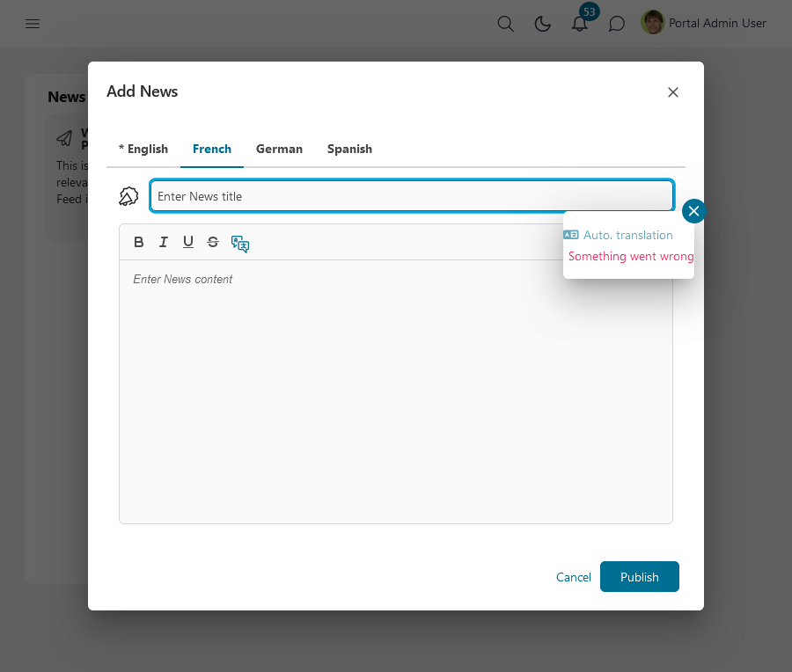Image resolution: width=792 pixels, height=672 pixels.
Task: Open the hamburger navigation menu
Action: click(x=33, y=24)
